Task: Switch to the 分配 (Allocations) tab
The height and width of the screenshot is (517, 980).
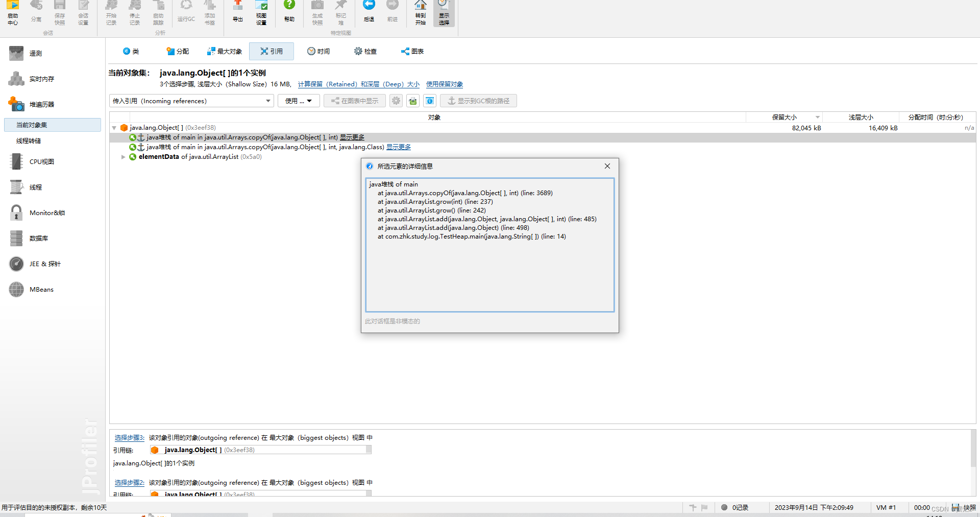Action: click(178, 51)
